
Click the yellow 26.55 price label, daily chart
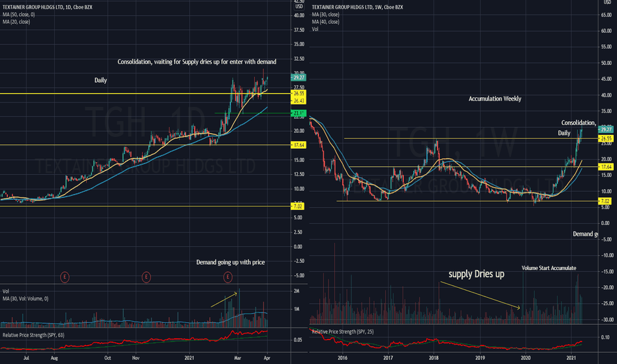pos(299,94)
